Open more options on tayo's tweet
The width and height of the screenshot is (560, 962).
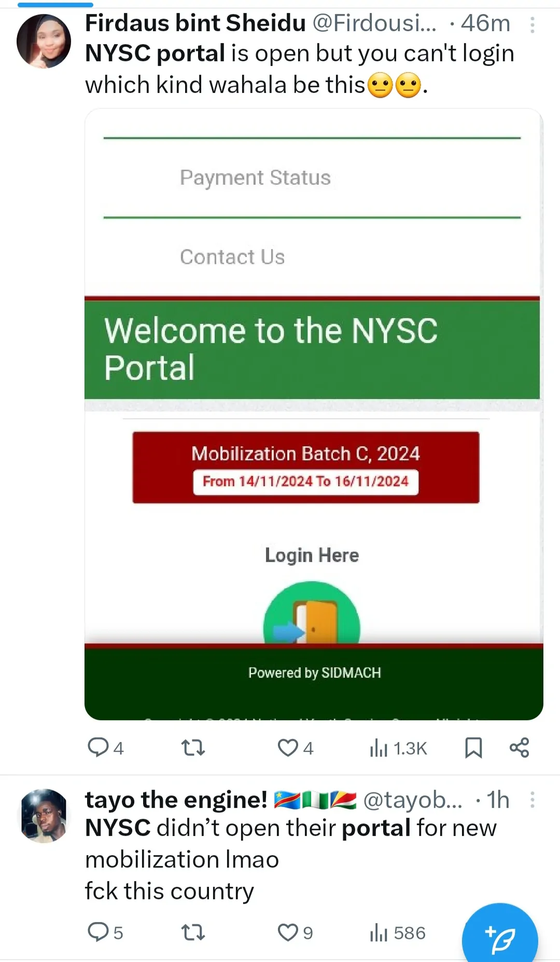click(532, 800)
